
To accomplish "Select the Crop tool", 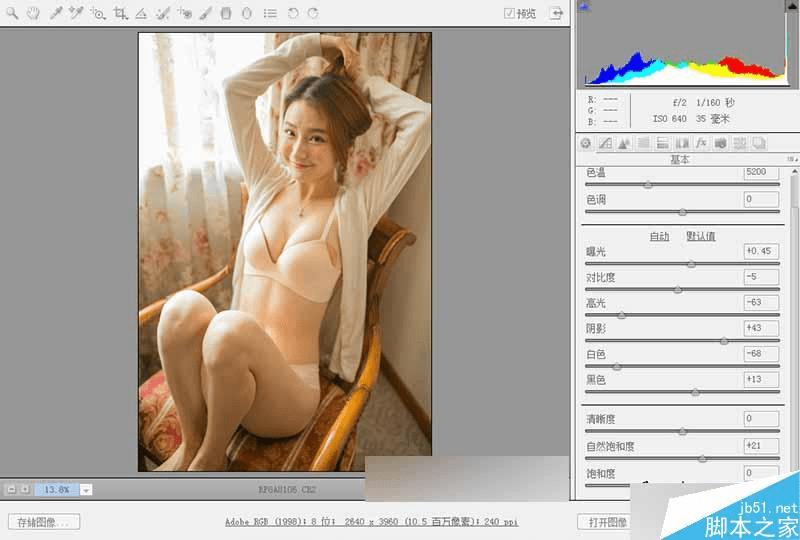I will (120, 14).
